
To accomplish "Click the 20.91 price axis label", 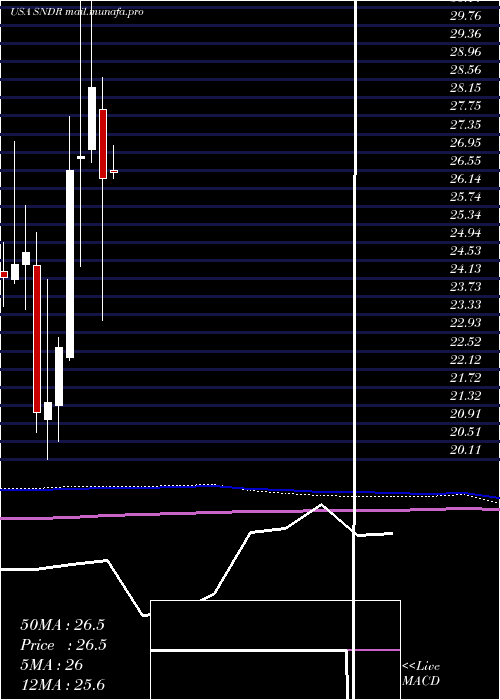I will [x=466, y=414].
